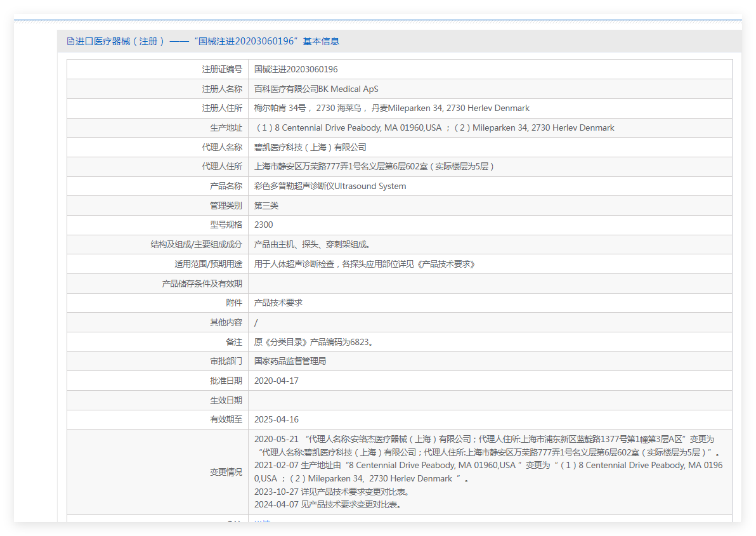Click the 代理人住所 label
The height and width of the screenshot is (536, 756).
coord(222,166)
